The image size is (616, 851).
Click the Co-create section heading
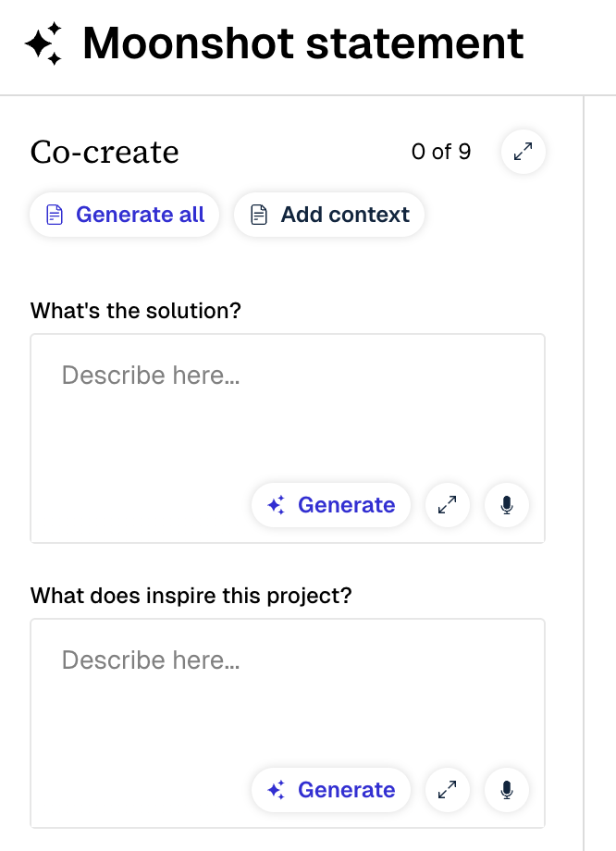pyautogui.click(x=105, y=152)
